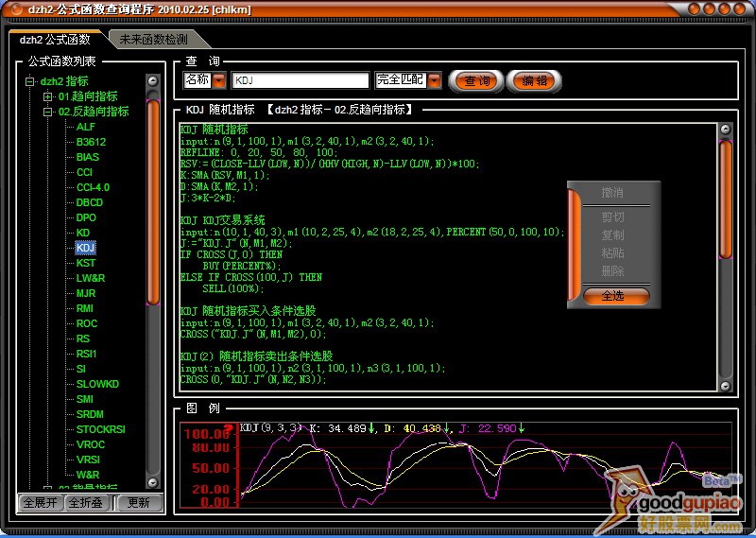Click the KDJ search text field

click(x=300, y=80)
